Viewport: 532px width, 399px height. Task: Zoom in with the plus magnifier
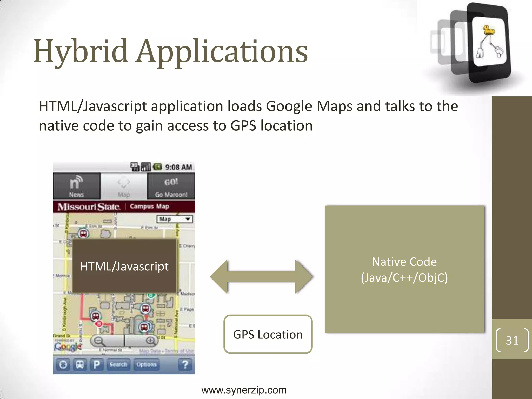pyautogui.click(x=150, y=341)
